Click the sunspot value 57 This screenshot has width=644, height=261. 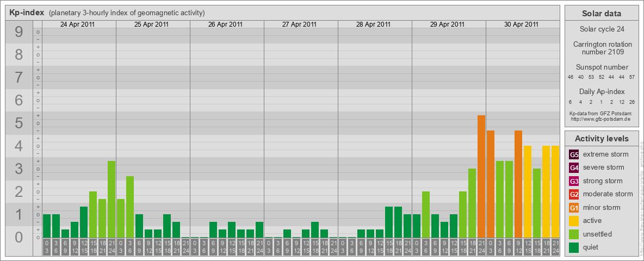633,77
